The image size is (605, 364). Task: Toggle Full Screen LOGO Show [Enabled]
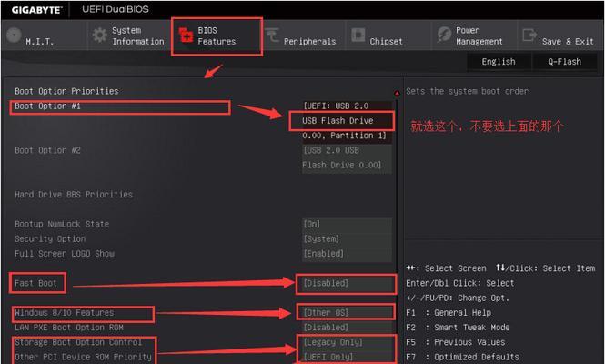tap(347, 254)
